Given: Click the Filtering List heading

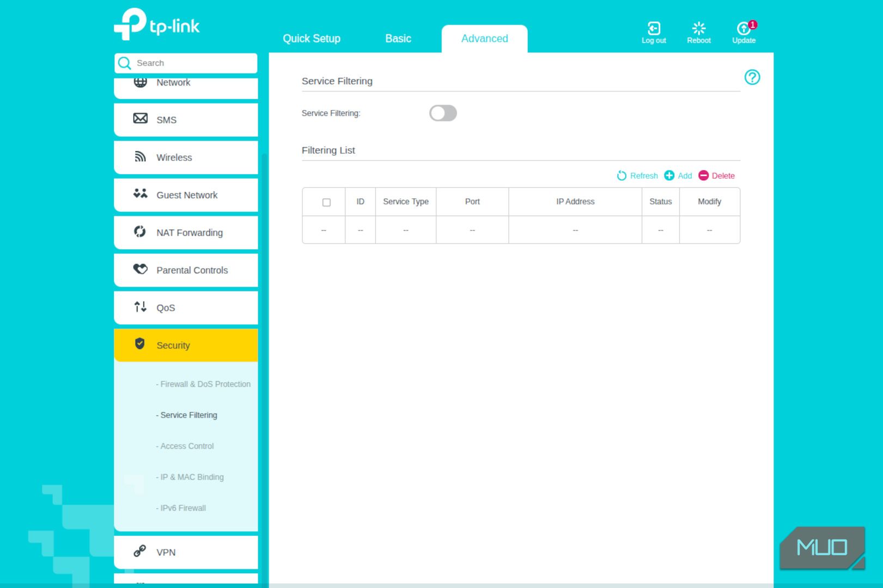Looking at the screenshot, I should (x=328, y=150).
